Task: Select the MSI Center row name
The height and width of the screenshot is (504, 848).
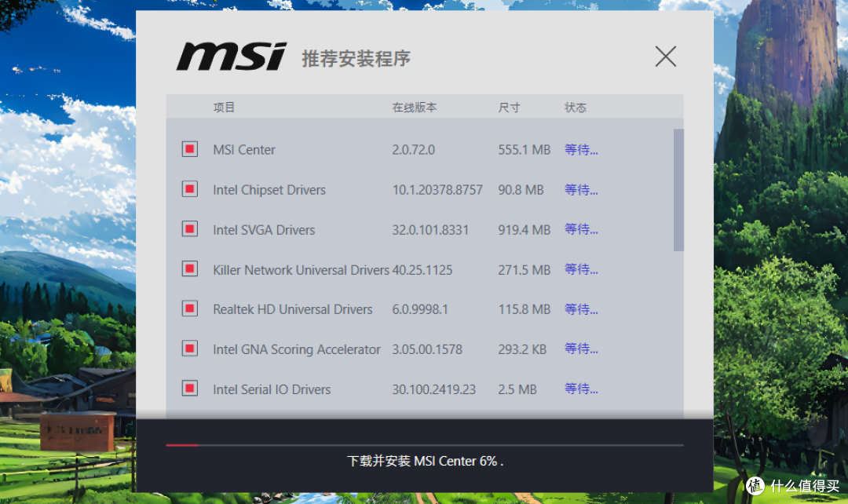Action: (x=244, y=150)
